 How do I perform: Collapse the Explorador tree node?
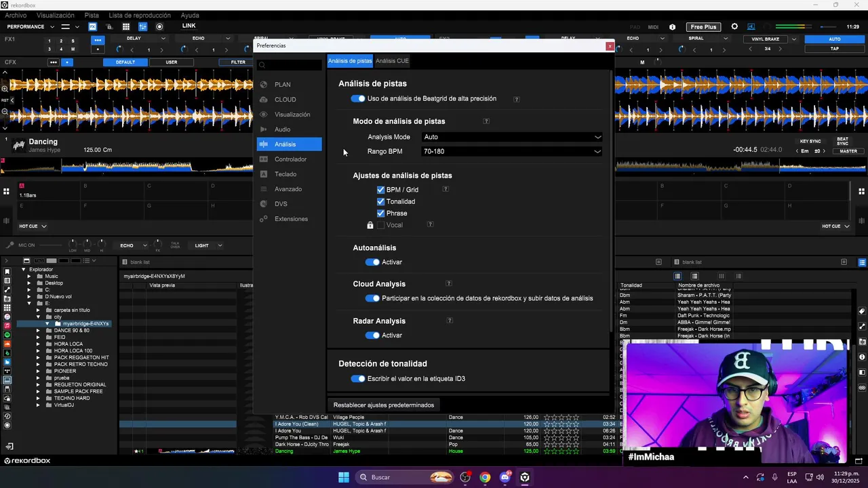23,270
